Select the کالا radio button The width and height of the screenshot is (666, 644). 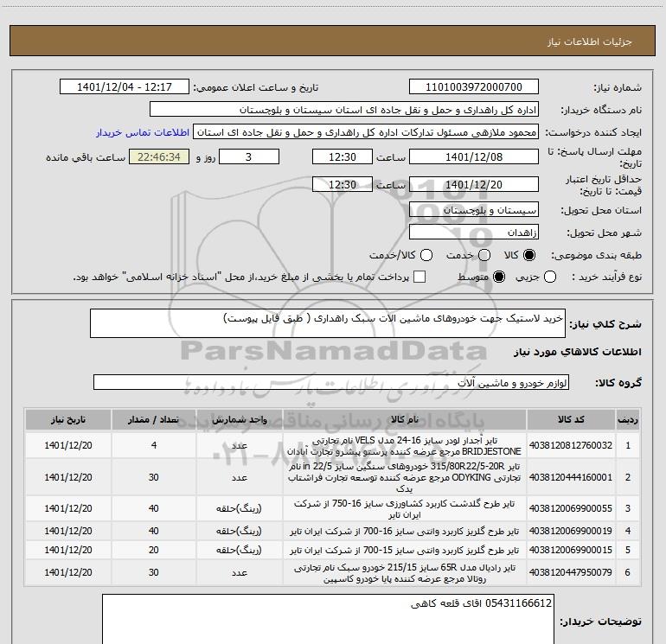point(529,255)
